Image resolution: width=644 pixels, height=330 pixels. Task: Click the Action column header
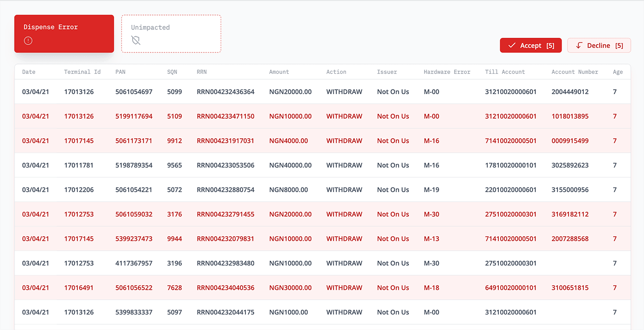(336, 72)
